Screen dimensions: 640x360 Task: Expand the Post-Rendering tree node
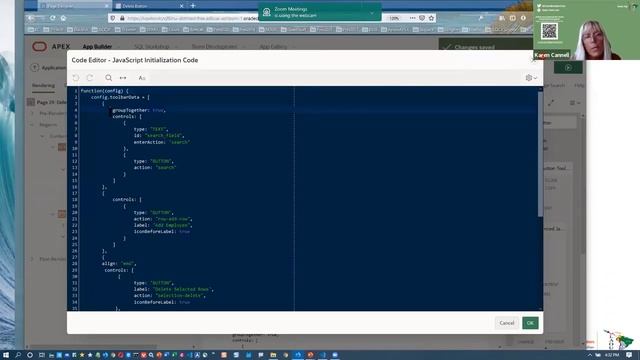33,259
